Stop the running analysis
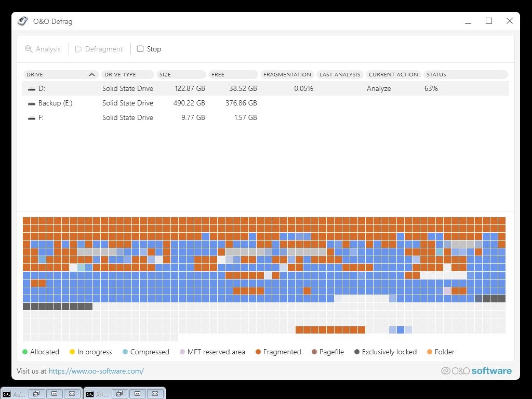Viewport: 532px width, 399px height. tap(149, 49)
